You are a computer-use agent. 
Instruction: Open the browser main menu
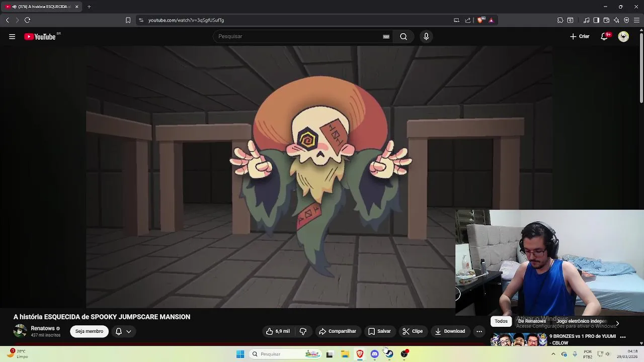636,20
